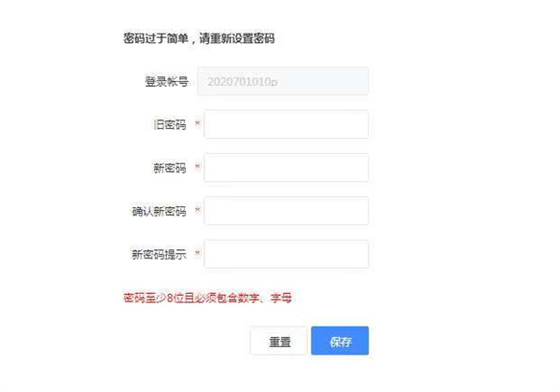Click the 密码过于简单 heading text
Screen dimensions: 560x392
click(156, 38)
